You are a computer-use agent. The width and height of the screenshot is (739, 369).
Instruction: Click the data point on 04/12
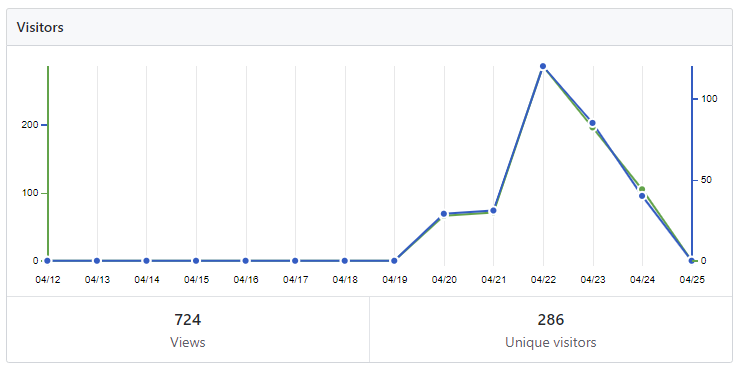click(x=47, y=261)
